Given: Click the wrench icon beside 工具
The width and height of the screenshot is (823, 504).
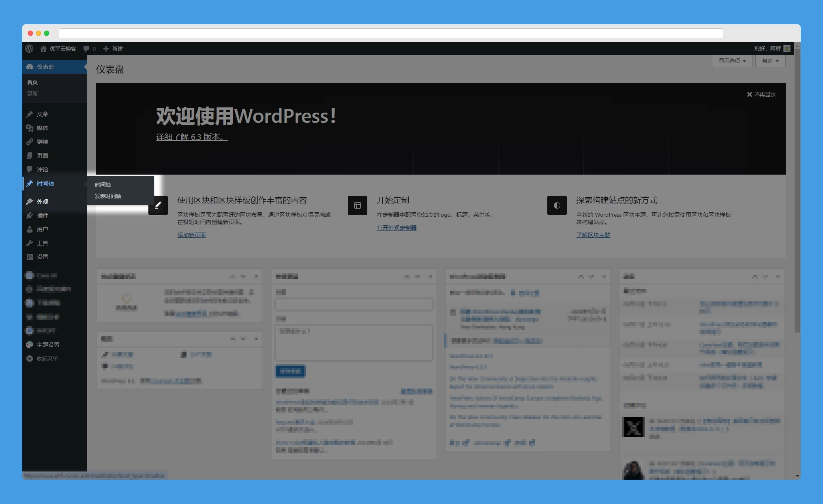Looking at the screenshot, I should coord(30,243).
